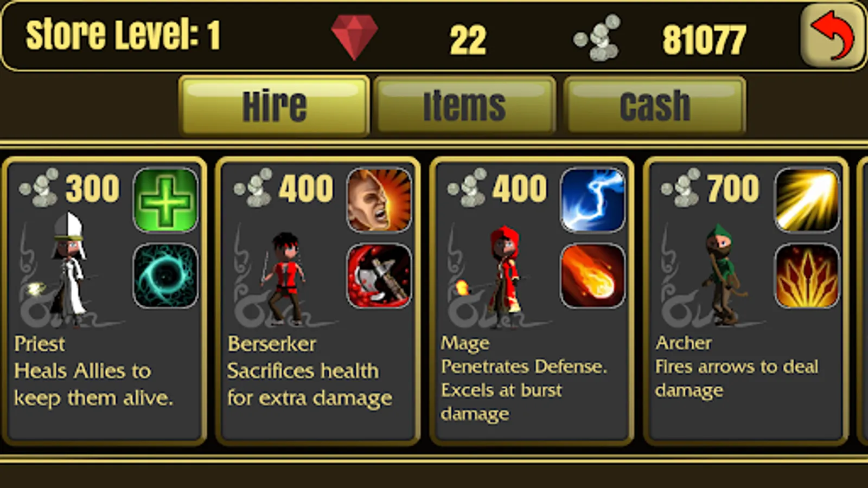Image resolution: width=868 pixels, height=488 pixels.
Task: Hire the Berserker for 400 coins
Action: tap(318, 301)
